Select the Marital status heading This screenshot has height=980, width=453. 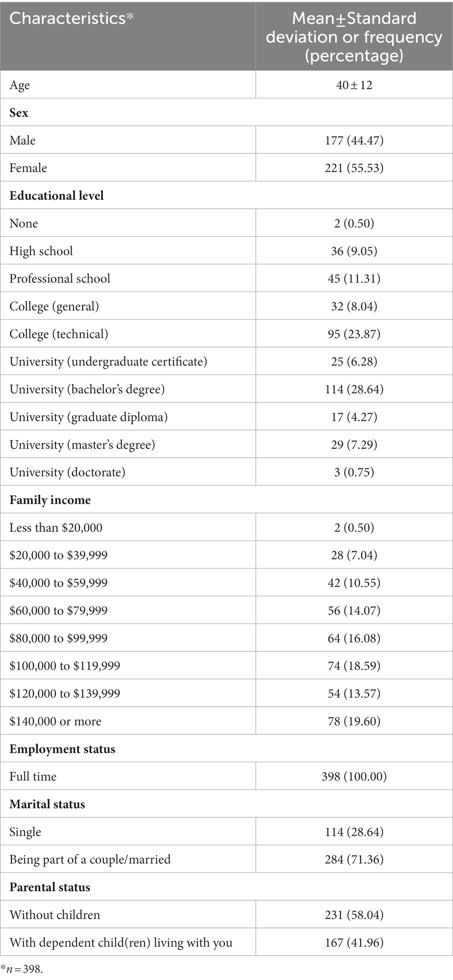tap(47, 804)
